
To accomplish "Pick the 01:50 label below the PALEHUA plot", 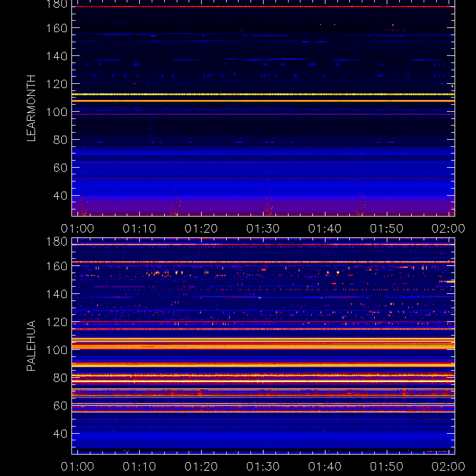I will tap(386, 466).
